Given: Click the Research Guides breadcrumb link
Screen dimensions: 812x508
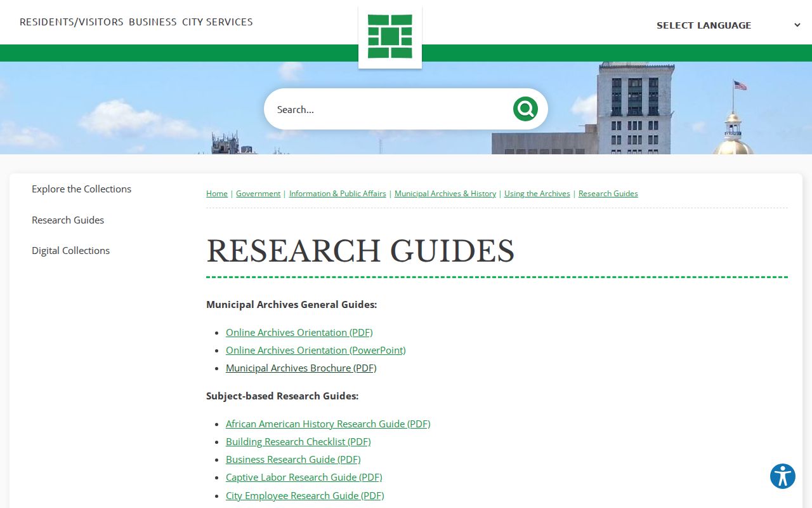Looking at the screenshot, I should coord(608,194).
